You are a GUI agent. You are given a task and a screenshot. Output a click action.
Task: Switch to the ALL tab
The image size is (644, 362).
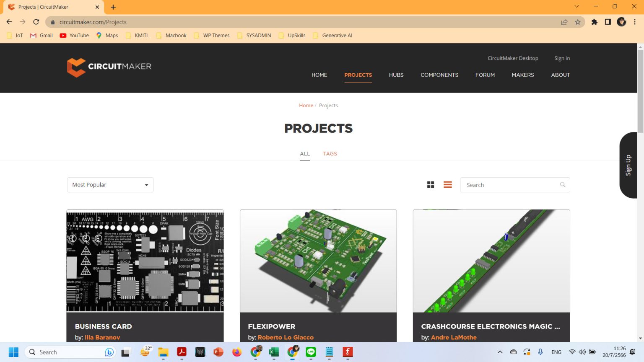(x=305, y=153)
